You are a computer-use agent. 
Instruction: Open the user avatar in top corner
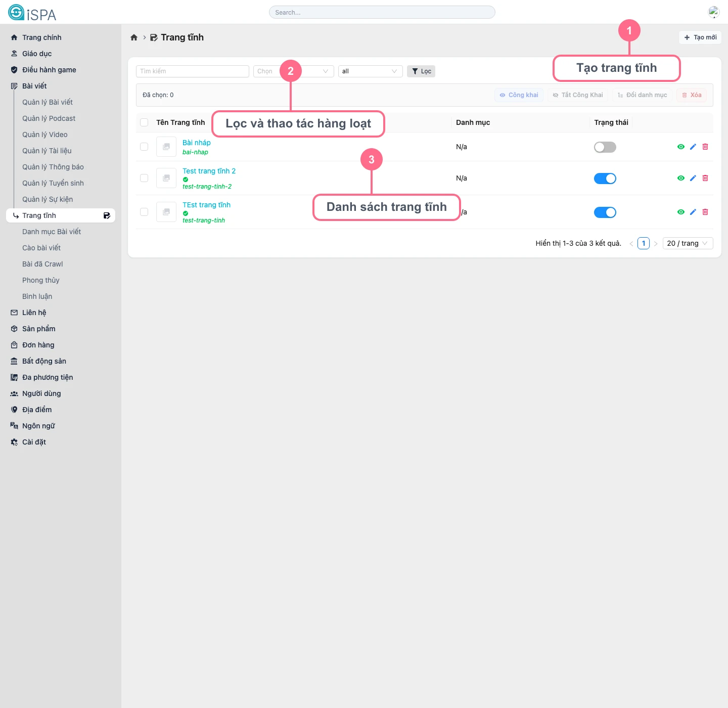713,12
